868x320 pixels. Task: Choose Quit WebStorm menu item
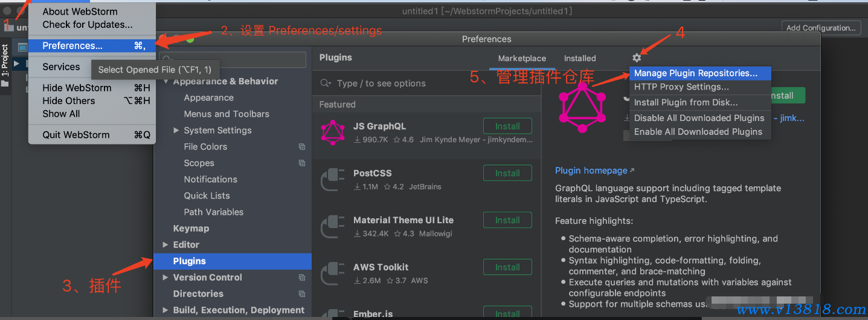point(92,135)
